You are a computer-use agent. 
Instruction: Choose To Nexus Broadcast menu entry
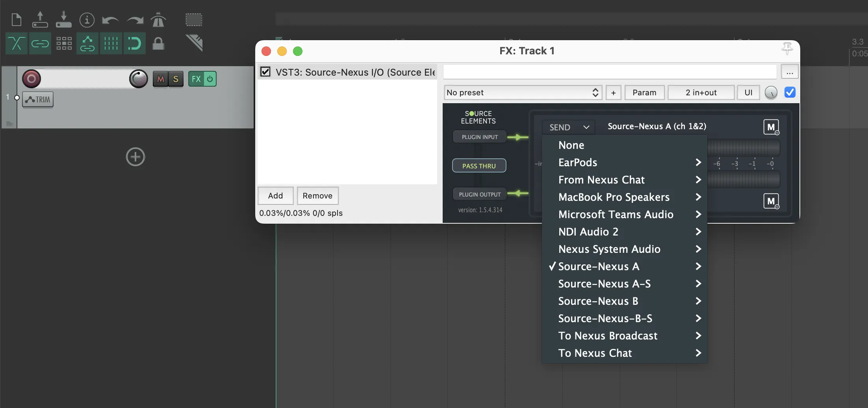(x=625, y=336)
